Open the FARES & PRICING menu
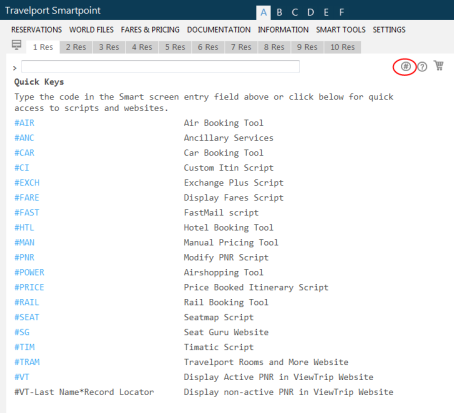Image resolution: width=454 pixels, height=413 pixels. point(150,30)
